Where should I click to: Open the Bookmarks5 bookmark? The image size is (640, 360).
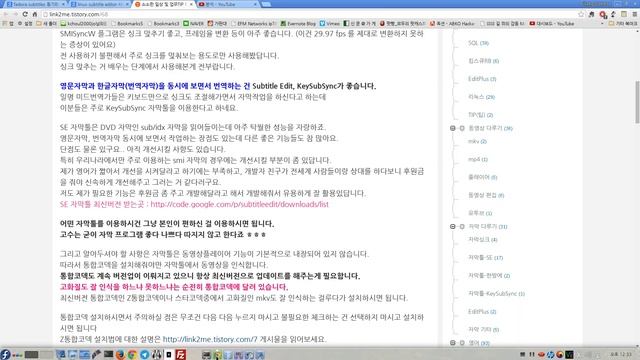coord(127,24)
